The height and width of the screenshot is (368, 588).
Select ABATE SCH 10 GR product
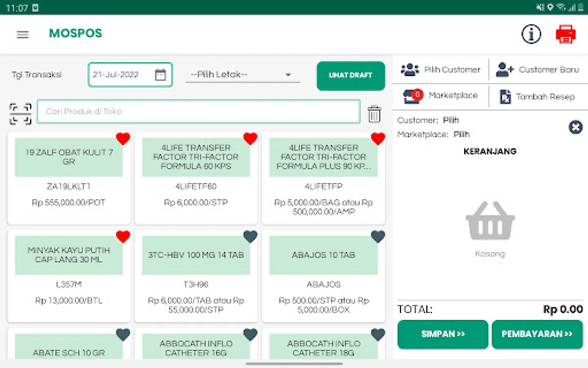(x=69, y=344)
